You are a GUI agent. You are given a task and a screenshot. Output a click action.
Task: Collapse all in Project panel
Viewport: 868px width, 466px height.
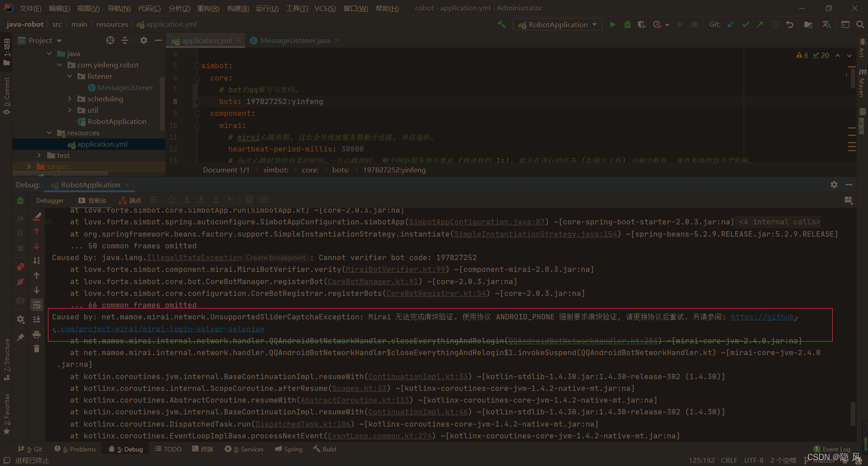(125, 40)
